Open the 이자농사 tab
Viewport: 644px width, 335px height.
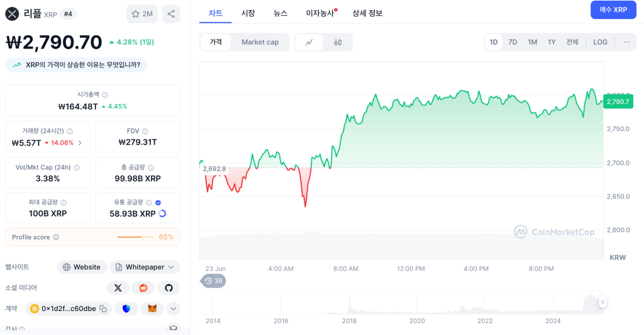click(x=320, y=13)
